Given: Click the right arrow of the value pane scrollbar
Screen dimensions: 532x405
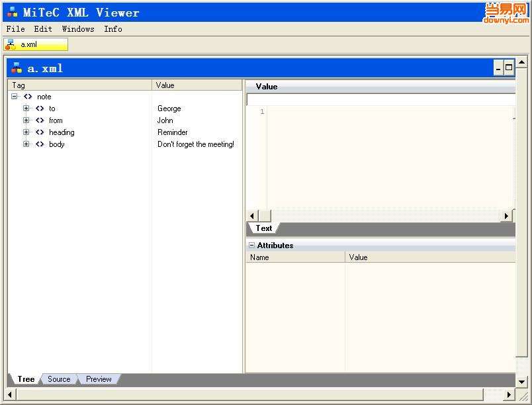Looking at the screenshot, I should (506, 216).
